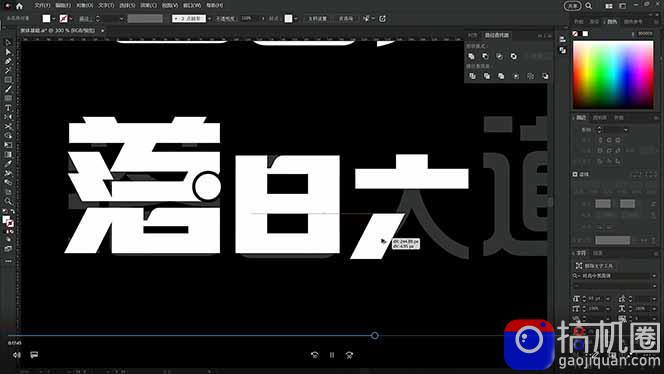Activate the fill/stroke indicator in toolbar
Viewport: 664px width, 374px height.
(x=8, y=222)
